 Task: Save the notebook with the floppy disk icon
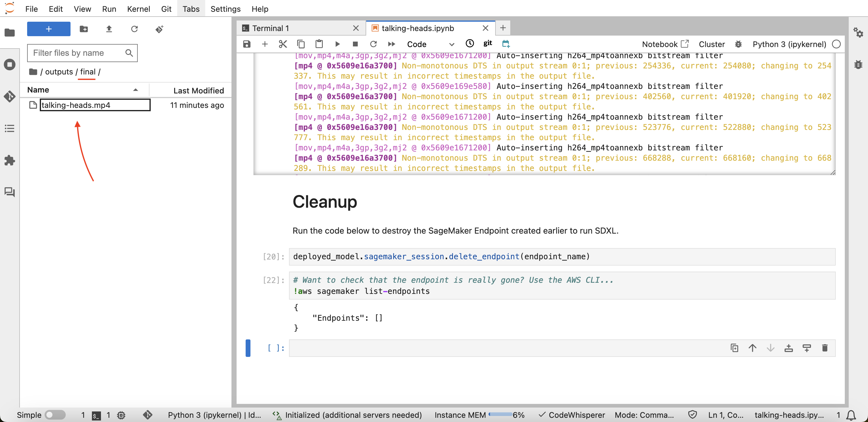click(247, 44)
